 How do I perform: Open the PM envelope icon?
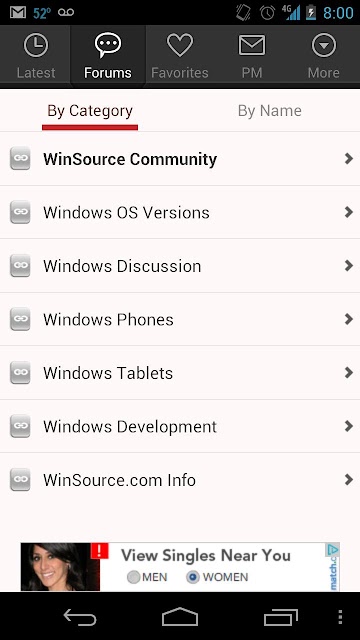251,45
